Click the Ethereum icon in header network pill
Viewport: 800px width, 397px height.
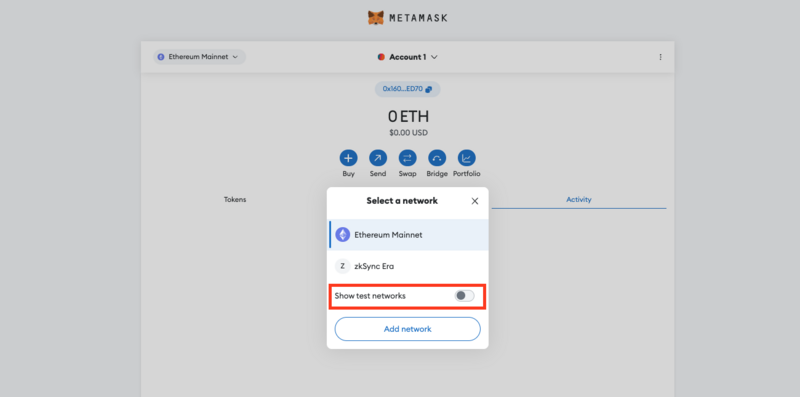point(161,57)
